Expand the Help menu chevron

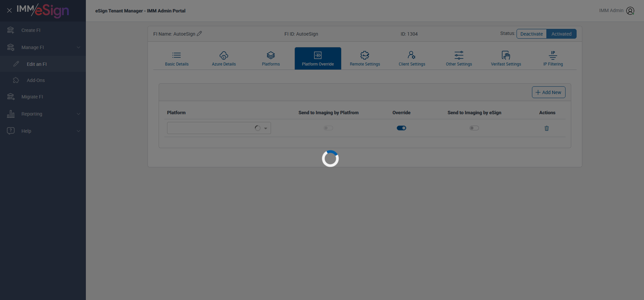click(78, 131)
